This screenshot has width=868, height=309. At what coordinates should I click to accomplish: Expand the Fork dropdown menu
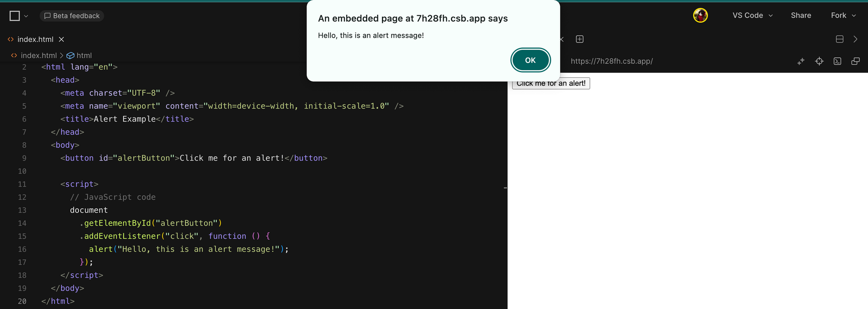tap(843, 16)
